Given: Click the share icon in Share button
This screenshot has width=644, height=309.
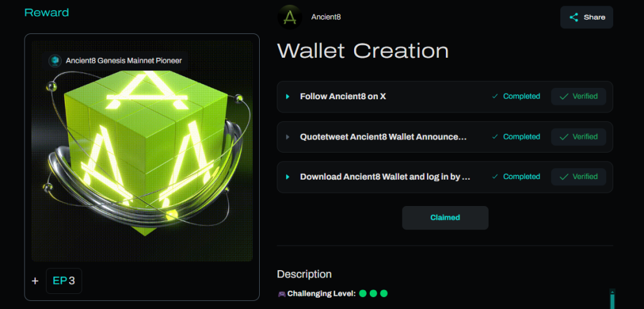Looking at the screenshot, I should (x=574, y=17).
